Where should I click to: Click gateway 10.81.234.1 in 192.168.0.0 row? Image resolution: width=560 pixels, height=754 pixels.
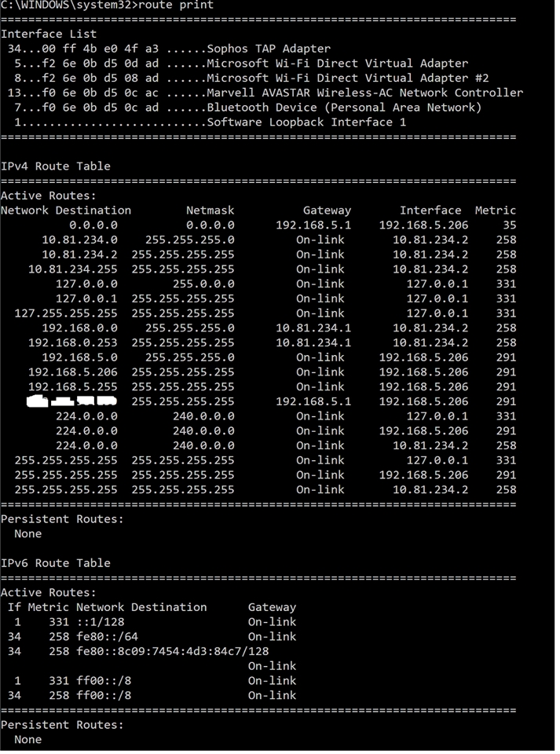click(x=313, y=328)
